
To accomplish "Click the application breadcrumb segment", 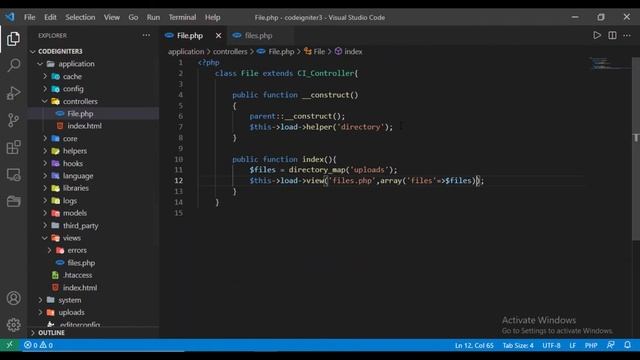I will click(186, 51).
